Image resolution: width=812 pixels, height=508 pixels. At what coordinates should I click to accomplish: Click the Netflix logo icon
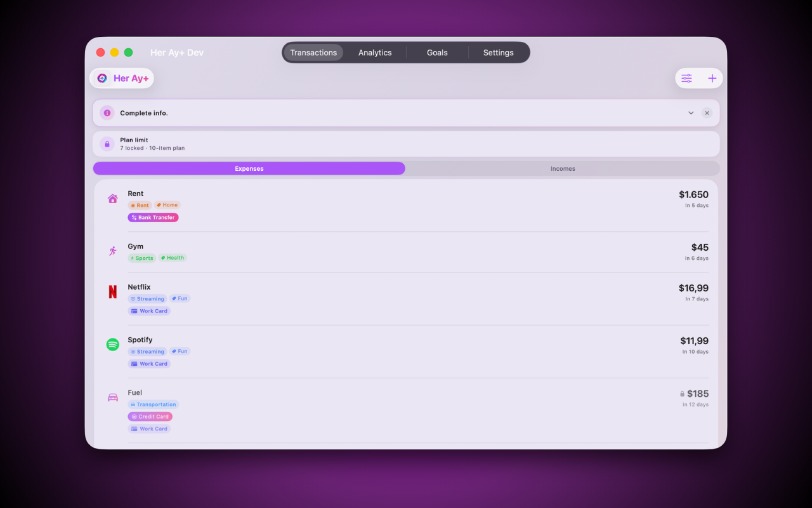[x=113, y=291]
